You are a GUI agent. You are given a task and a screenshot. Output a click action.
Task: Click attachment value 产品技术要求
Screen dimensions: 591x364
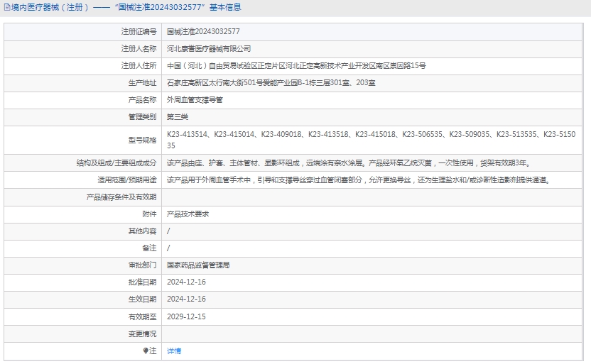(x=188, y=214)
